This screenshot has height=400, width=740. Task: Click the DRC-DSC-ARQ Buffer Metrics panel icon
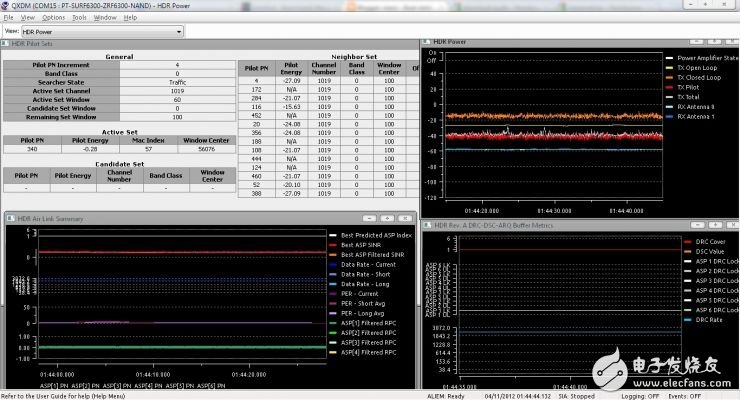point(428,225)
